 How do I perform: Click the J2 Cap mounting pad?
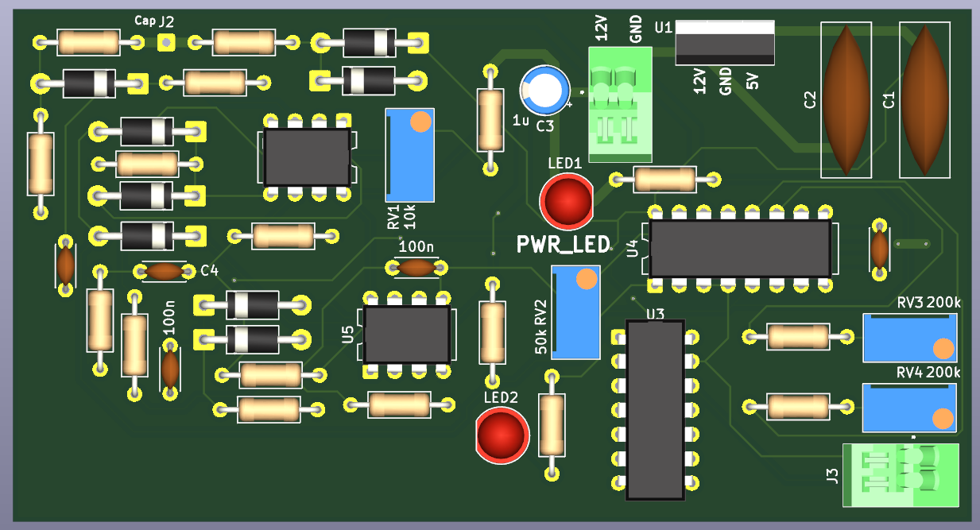[167, 42]
